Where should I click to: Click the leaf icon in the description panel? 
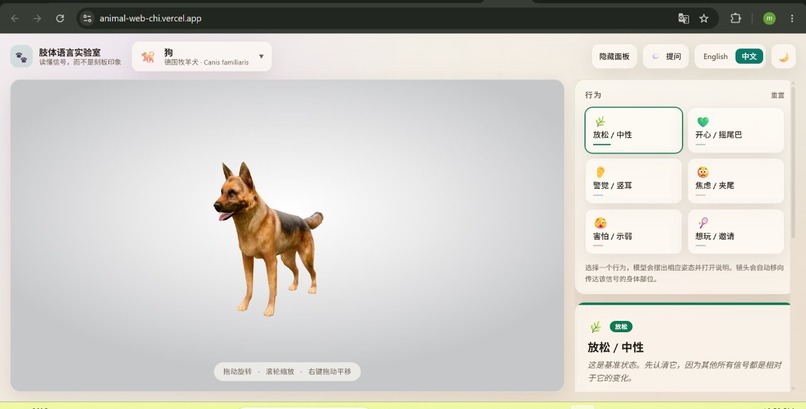tap(596, 327)
